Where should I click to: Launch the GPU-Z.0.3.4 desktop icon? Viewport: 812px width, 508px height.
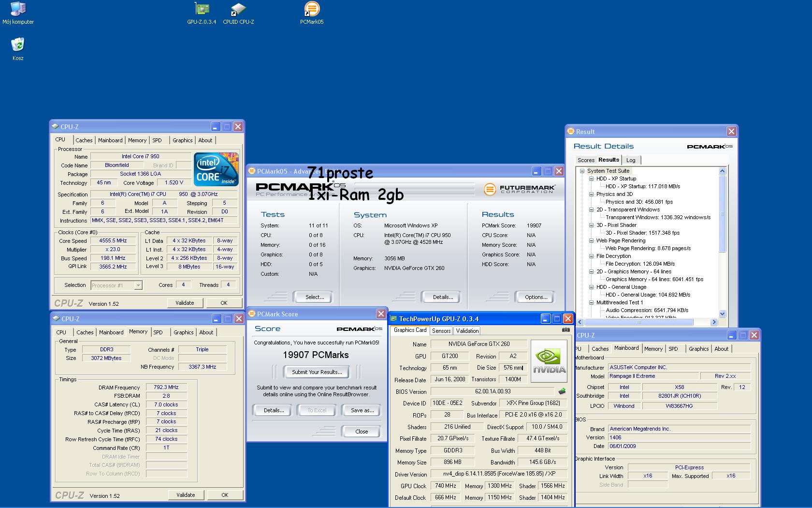pyautogui.click(x=202, y=13)
